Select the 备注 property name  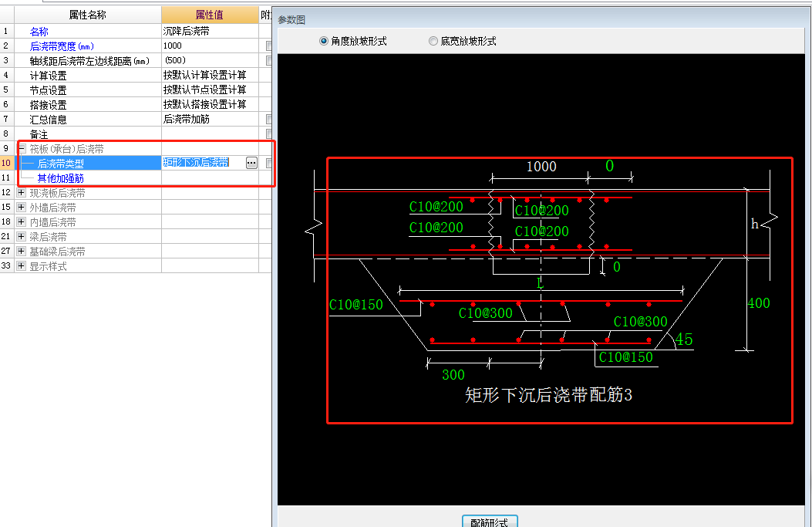point(39,134)
